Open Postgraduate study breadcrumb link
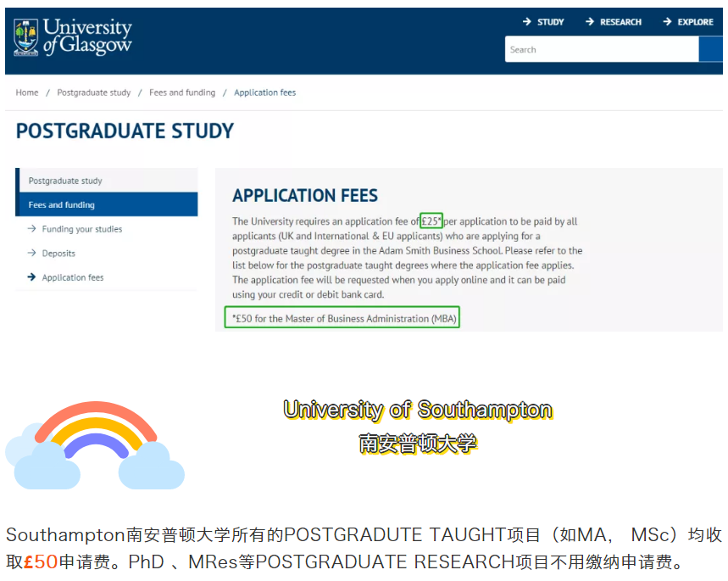This screenshot has height=581, width=728. (x=94, y=92)
